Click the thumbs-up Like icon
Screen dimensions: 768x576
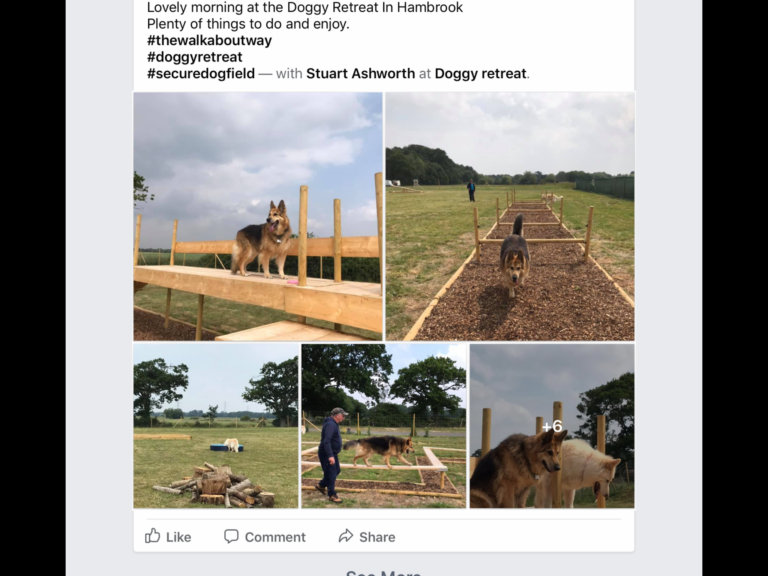153,536
